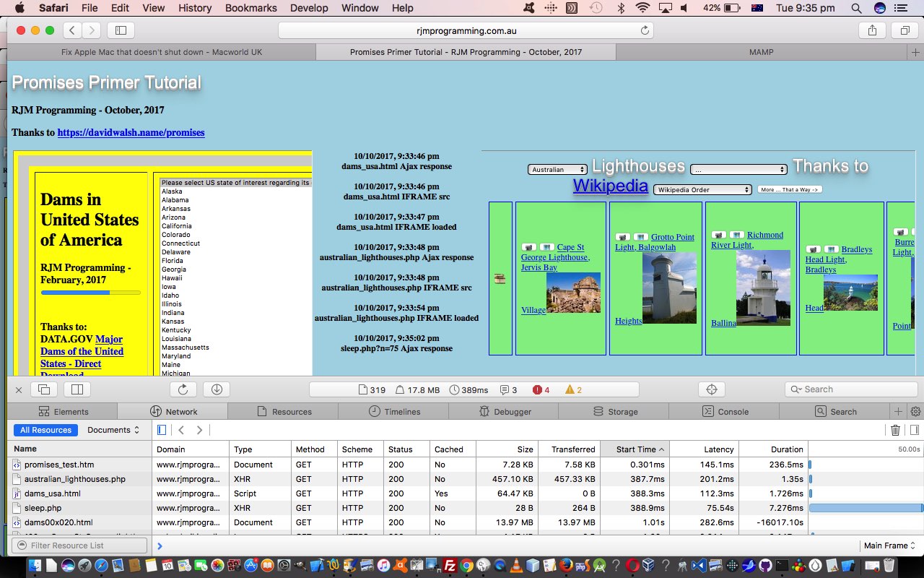Screen dimensions: 924x578
Task: Click the Safari back arrow button
Action: click(72, 30)
